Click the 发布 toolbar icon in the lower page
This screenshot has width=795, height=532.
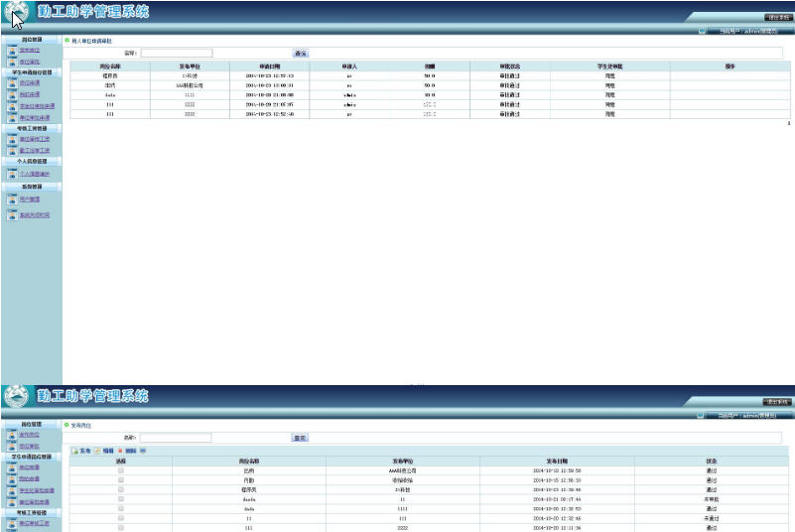(x=74, y=451)
